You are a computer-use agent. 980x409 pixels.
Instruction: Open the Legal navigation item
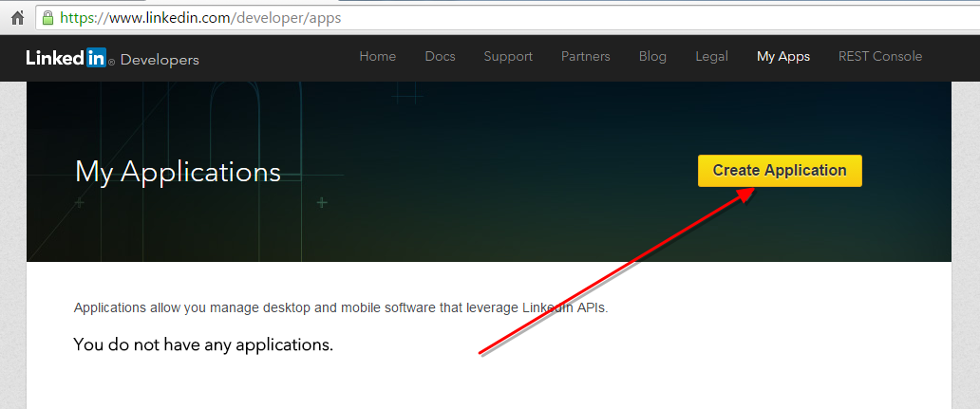point(712,56)
